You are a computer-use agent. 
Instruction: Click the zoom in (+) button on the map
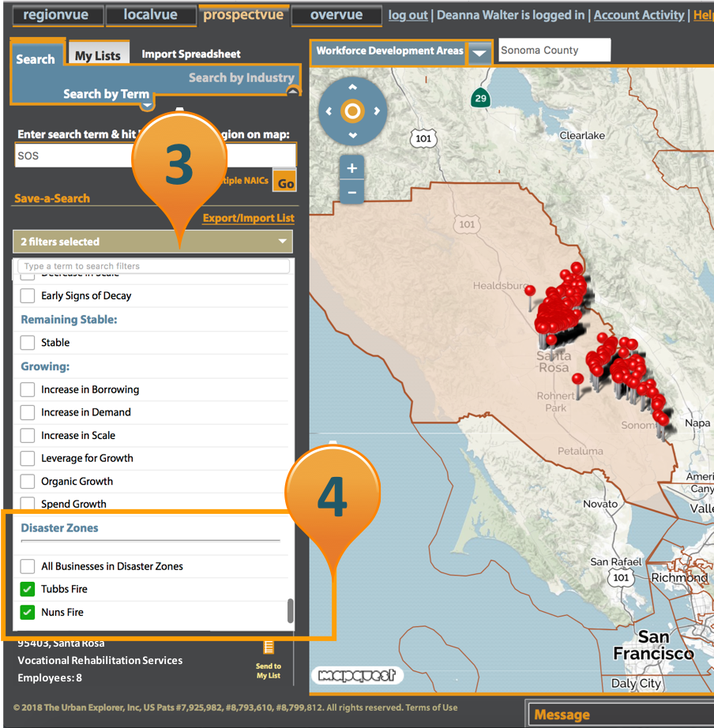pos(351,167)
